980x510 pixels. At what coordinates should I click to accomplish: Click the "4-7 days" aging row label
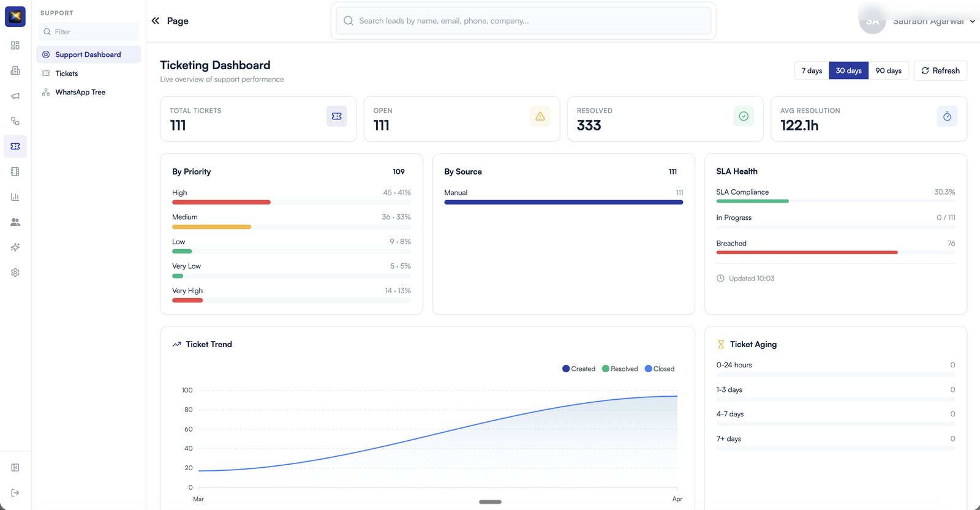coord(730,414)
